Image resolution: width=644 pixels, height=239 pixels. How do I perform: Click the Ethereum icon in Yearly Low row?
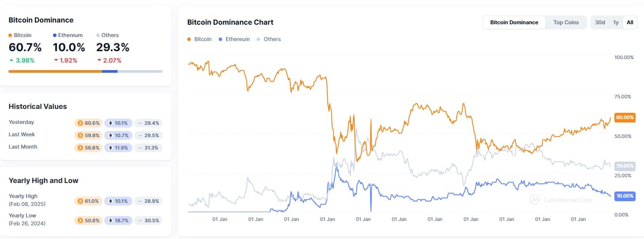[110, 220]
